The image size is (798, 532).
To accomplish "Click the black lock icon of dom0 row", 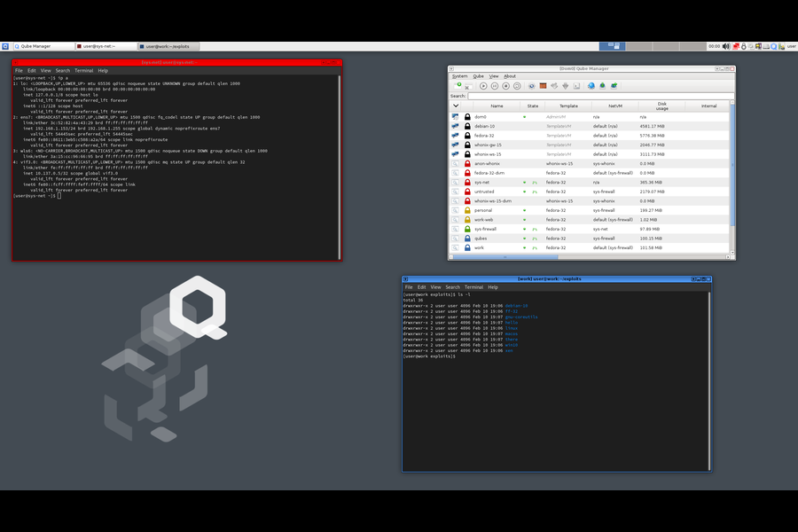I will 467,117.
